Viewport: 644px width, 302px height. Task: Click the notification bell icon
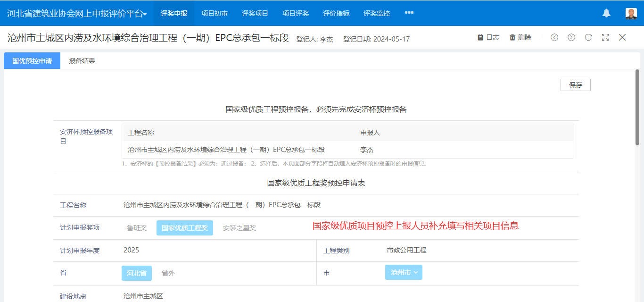(x=606, y=13)
